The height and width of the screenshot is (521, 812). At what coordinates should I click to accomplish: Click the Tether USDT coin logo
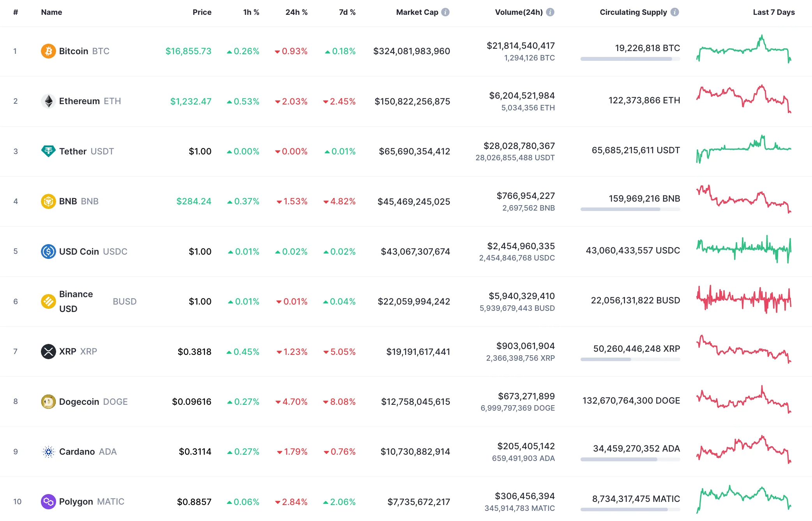click(x=48, y=151)
